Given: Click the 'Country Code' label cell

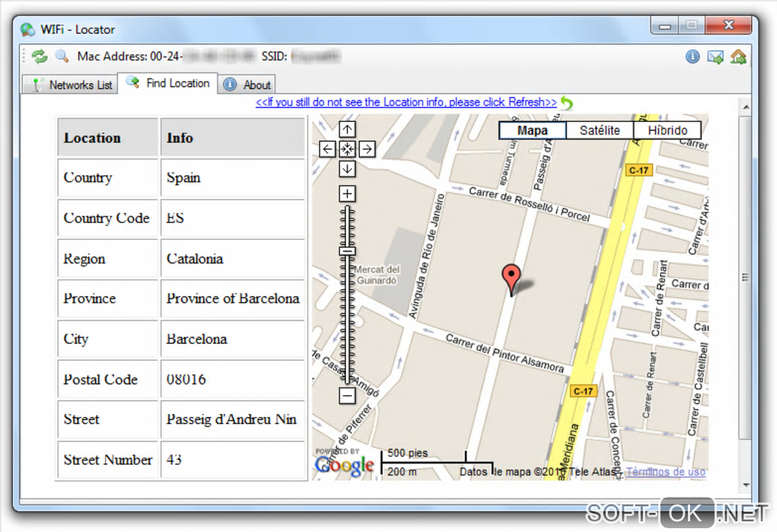Looking at the screenshot, I should point(107,218).
